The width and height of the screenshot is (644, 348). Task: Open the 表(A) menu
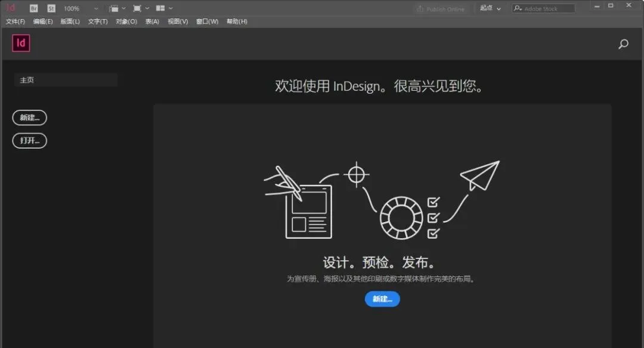(152, 21)
